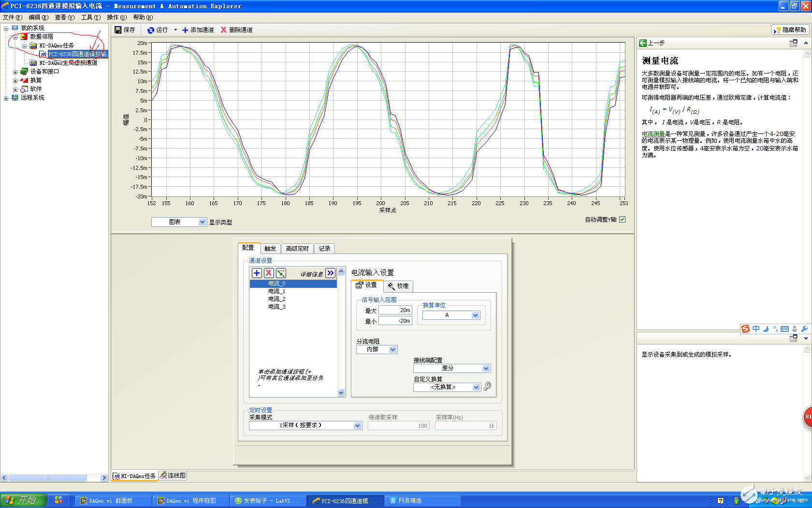The image size is (812, 508).
Task: Save the task with the floppy disk icon
Action: tap(118, 30)
